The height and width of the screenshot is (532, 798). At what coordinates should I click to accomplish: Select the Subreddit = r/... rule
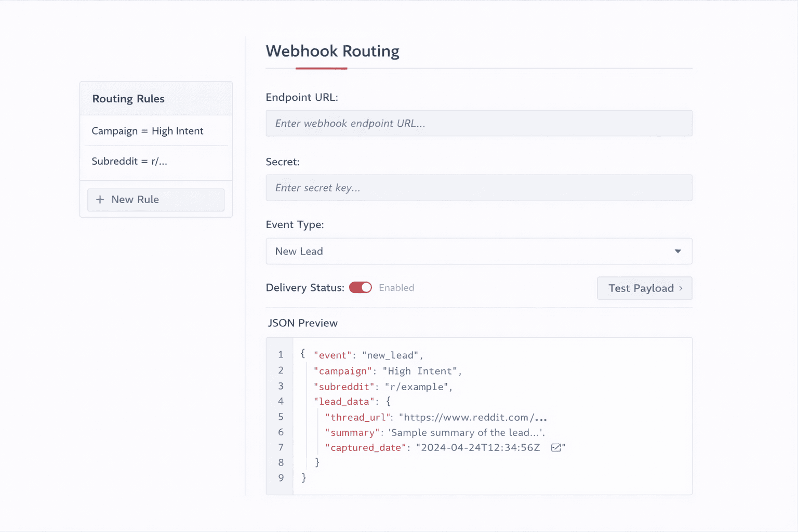129,161
